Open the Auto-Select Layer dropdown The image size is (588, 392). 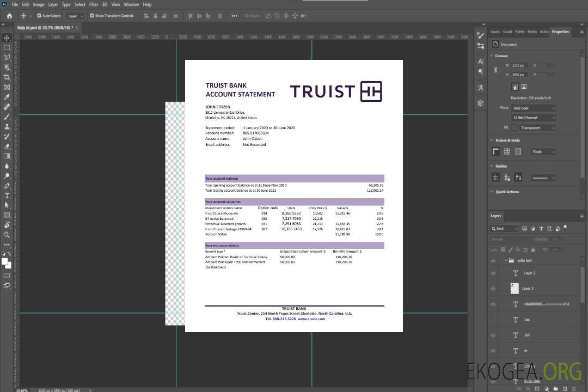click(75, 16)
